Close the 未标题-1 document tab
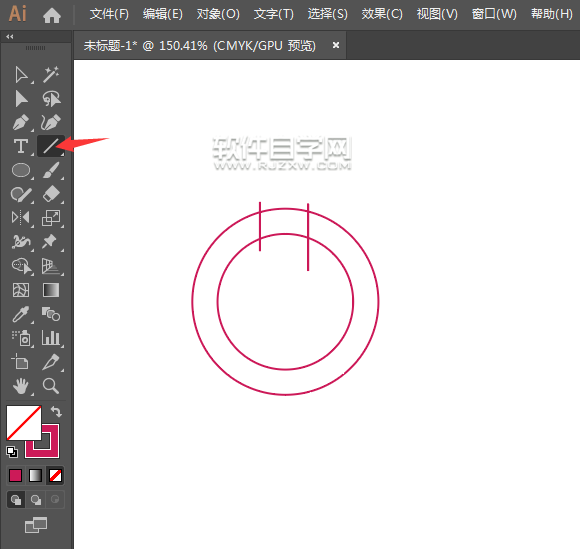580x549 pixels. click(335, 45)
